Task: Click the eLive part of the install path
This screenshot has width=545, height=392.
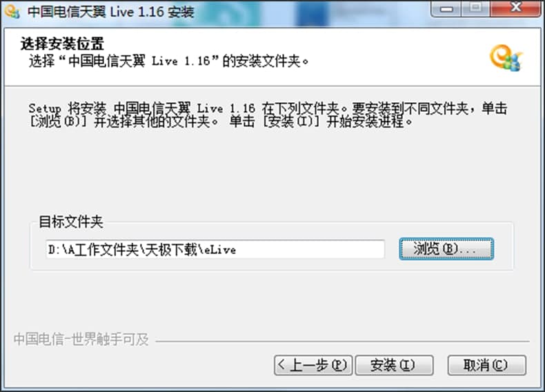Action: tap(219, 249)
